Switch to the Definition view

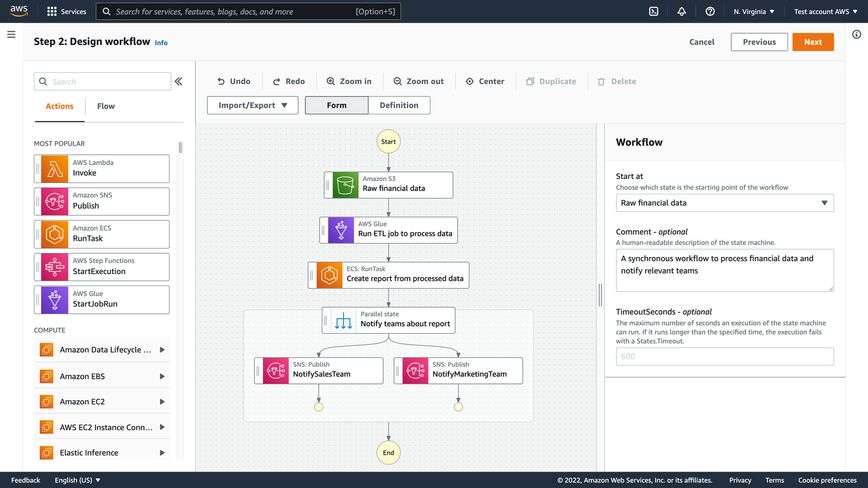click(x=399, y=105)
